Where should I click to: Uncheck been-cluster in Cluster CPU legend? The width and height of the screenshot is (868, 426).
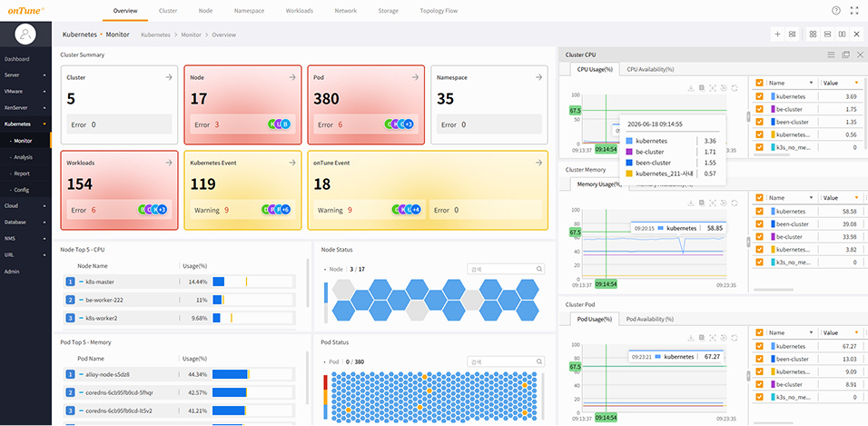(759, 122)
